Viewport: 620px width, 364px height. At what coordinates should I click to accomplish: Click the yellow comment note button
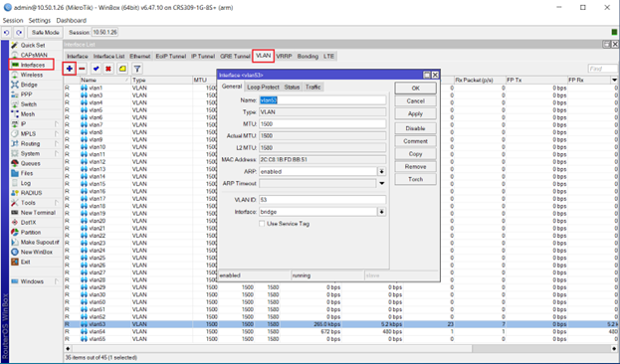coord(122,69)
